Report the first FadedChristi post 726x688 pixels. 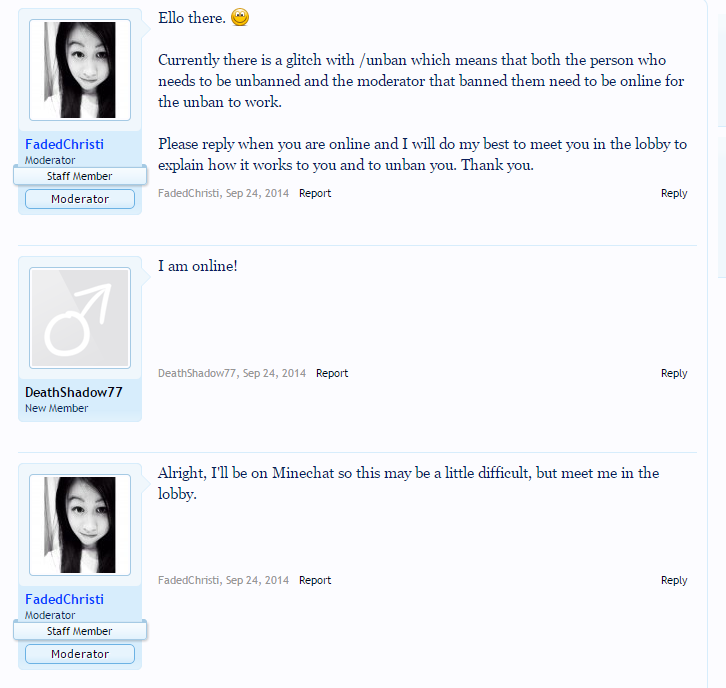[315, 193]
